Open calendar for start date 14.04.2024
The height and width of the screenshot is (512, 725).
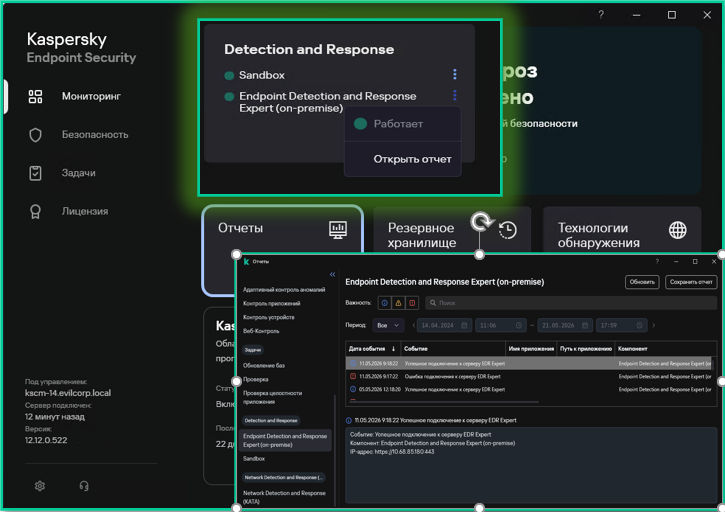coord(464,326)
